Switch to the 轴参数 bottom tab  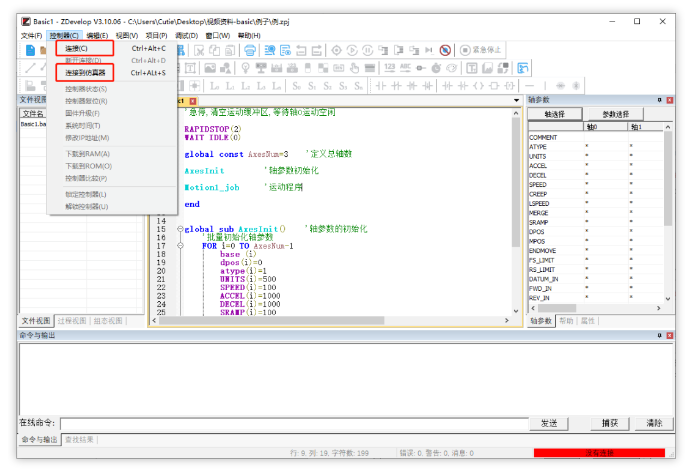pyautogui.click(x=541, y=321)
